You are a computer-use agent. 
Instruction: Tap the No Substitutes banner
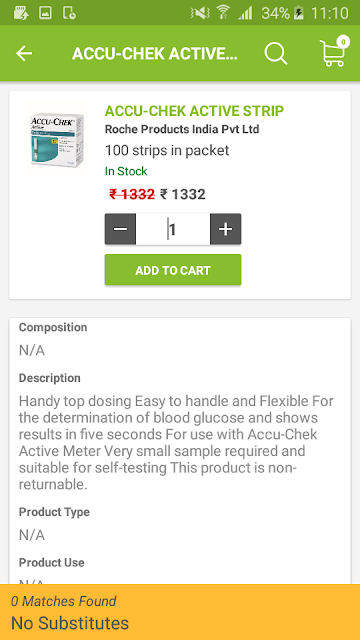(x=180, y=612)
